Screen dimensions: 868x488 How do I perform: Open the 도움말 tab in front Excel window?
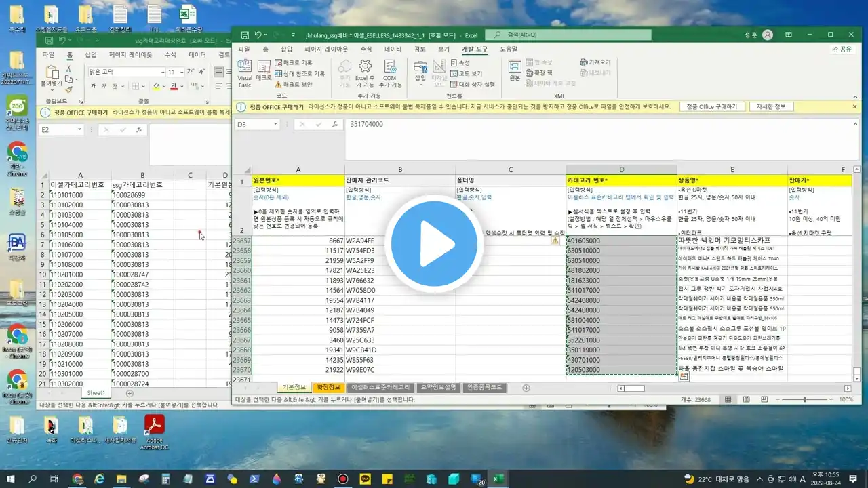coord(509,49)
